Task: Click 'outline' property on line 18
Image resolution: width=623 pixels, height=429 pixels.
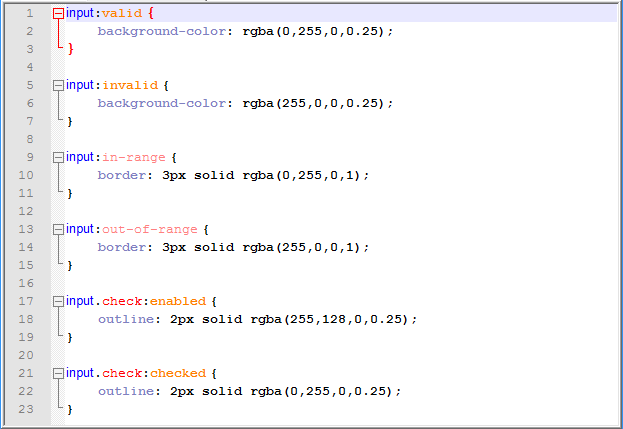Action: click(x=126, y=319)
